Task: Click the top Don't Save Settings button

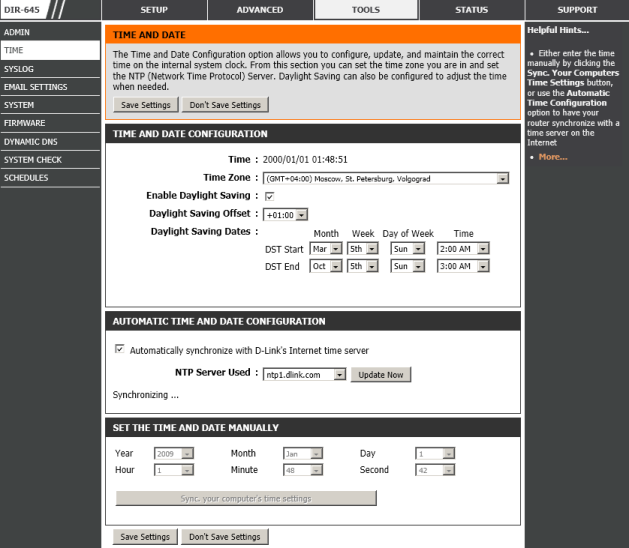Action: [225, 105]
